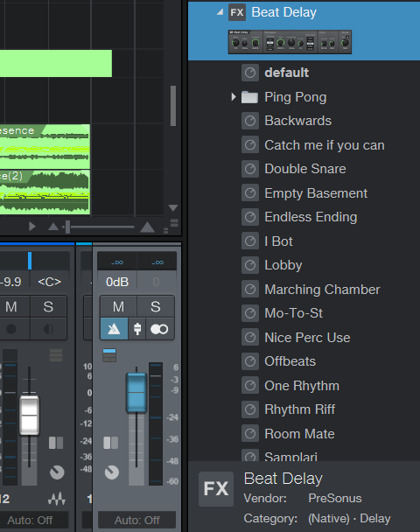Click preset icon beside Catch me if you can
Screen dimensions: 420x532
tap(250, 145)
